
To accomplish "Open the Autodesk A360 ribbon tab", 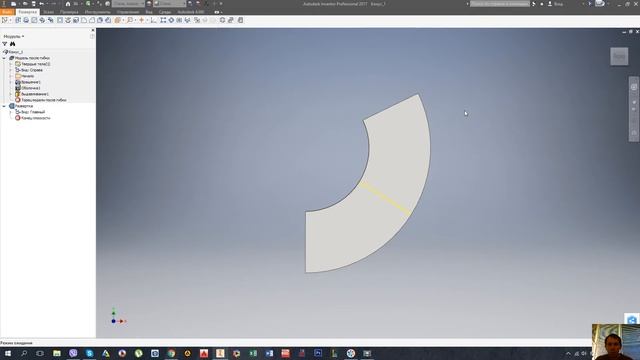I will (191, 12).
